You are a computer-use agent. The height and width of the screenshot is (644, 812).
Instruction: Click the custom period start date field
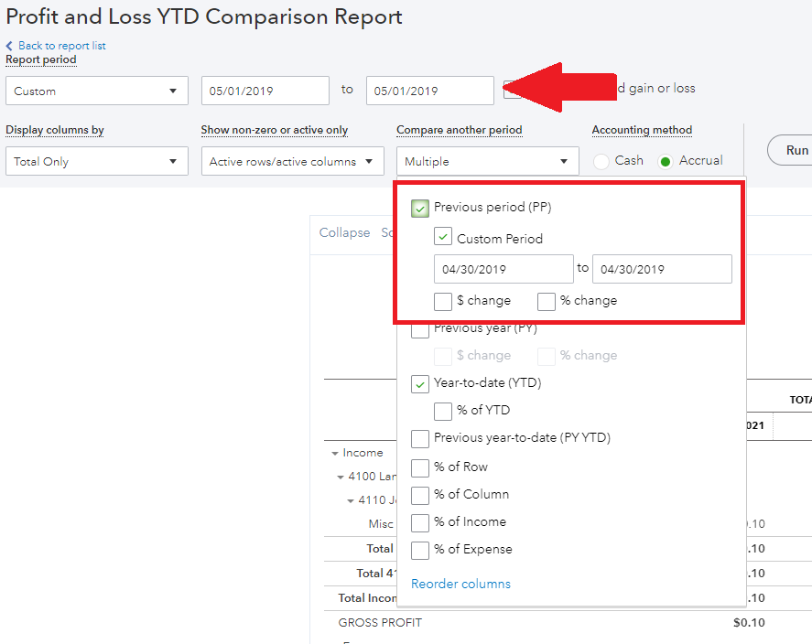point(503,270)
